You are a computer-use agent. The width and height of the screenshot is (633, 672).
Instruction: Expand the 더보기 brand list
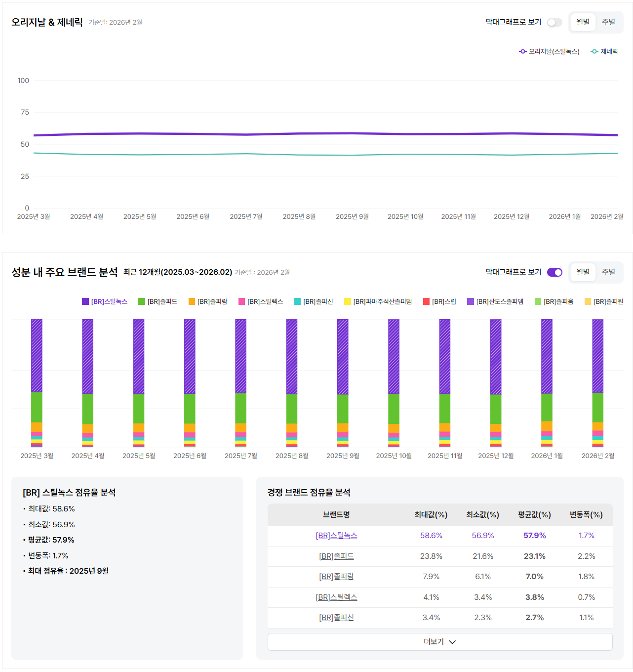click(x=439, y=642)
